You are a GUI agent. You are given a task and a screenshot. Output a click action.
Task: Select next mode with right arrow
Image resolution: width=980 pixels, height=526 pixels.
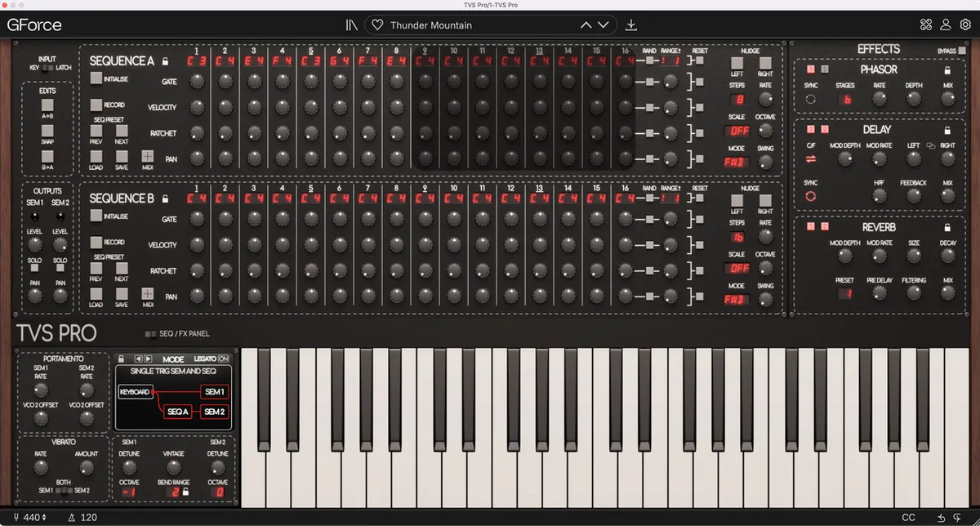(148, 359)
